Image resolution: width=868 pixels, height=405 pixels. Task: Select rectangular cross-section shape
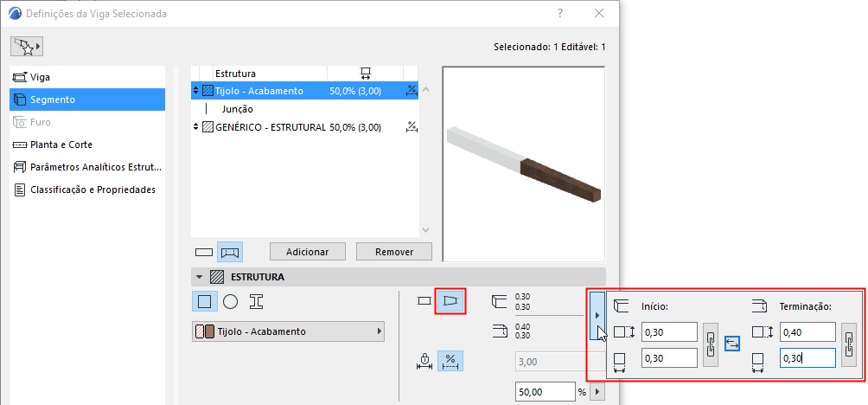[204, 302]
